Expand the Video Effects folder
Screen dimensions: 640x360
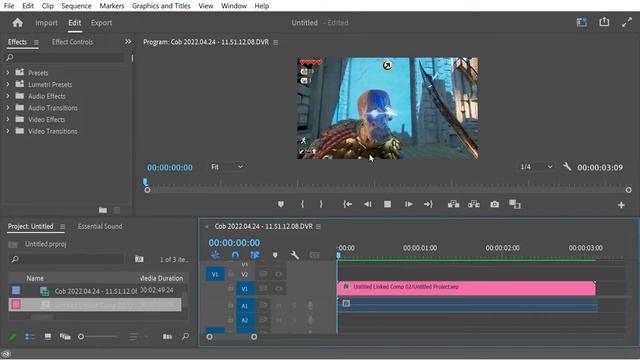(x=7, y=119)
